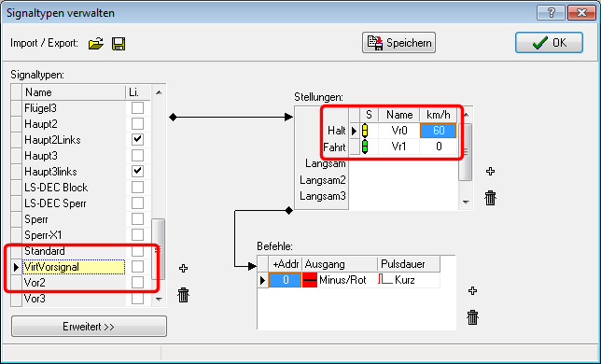601x364 pixels.
Task: Uncheck the Li. box for Haupt2Links
Action: pos(137,139)
